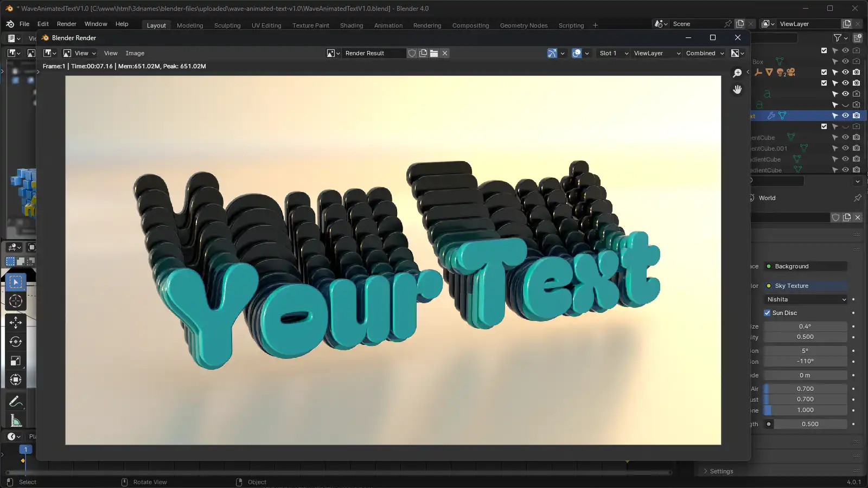Viewport: 868px width, 488px height.
Task: Click the new scene icon next to Scene
Action: (740, 24)
